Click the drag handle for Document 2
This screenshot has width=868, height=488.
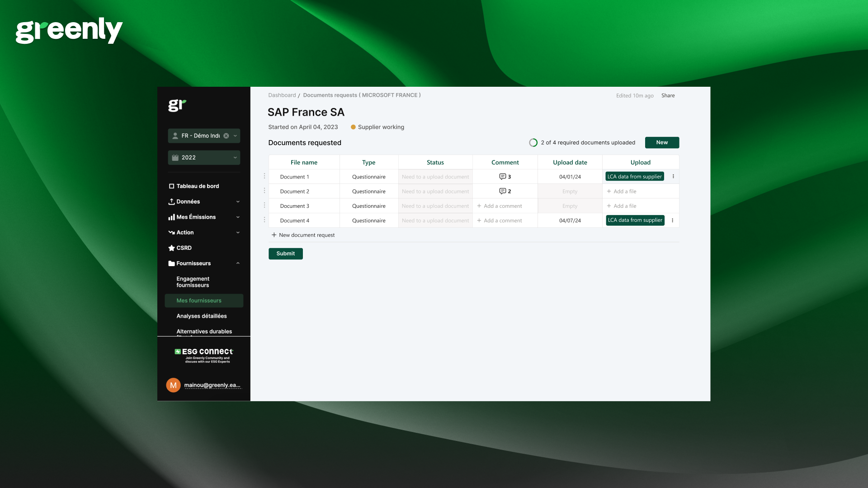pos(264,190)
